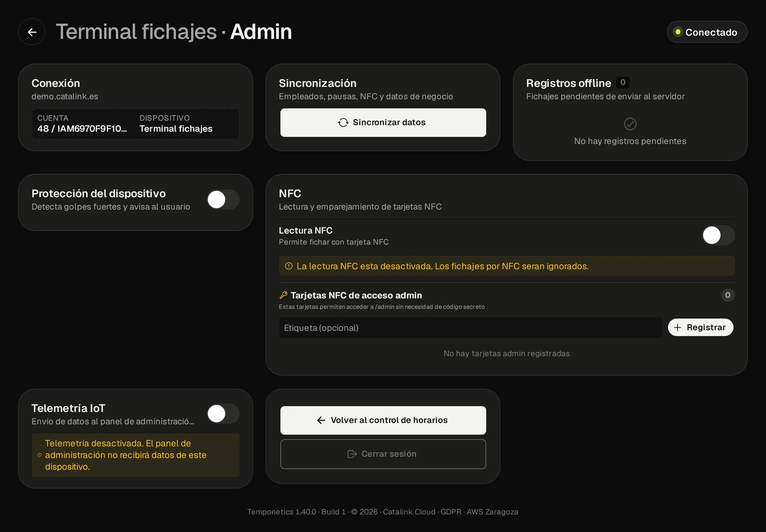Click the plus icon on Registrar
The width and height of the screenshot is (766, 532).
tap(677, 327)
